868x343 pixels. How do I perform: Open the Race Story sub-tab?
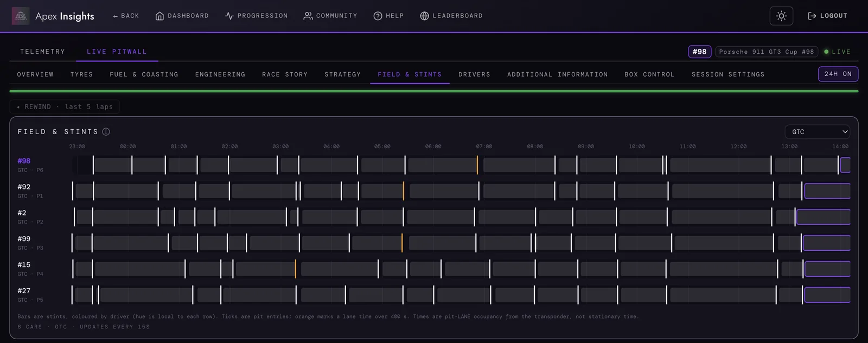tap(285, 74)
